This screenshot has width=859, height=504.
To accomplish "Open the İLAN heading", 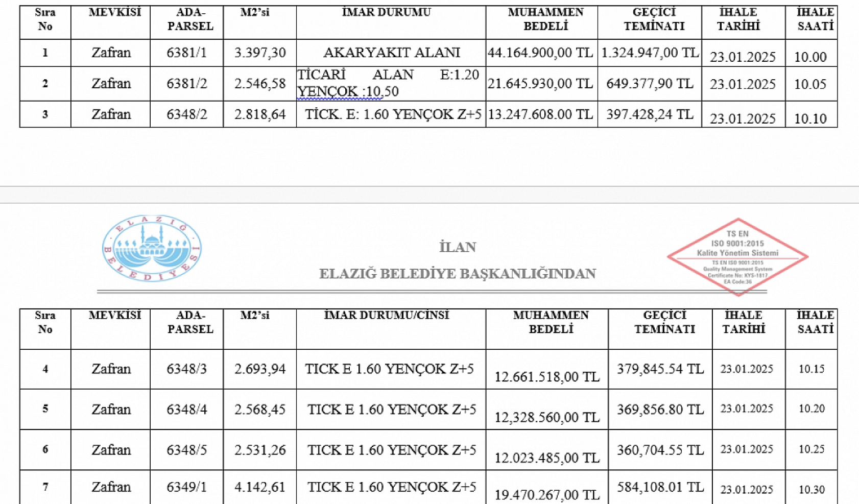I will pyautogui.click(x=458, y=247).
